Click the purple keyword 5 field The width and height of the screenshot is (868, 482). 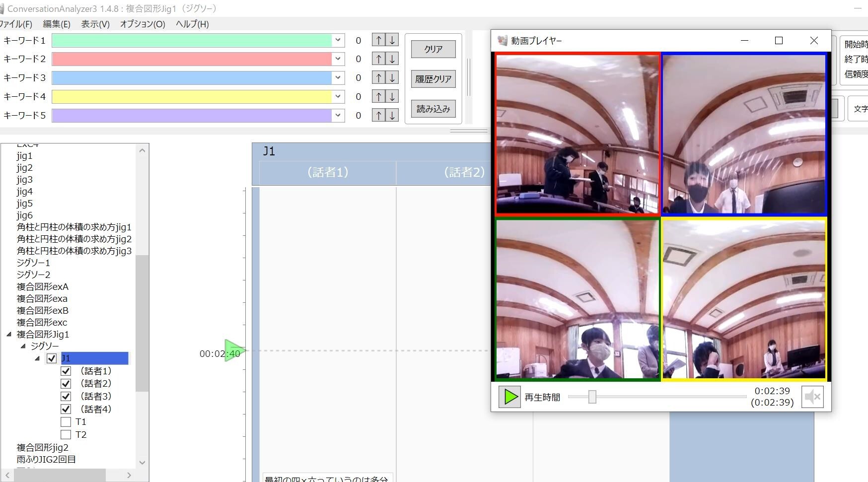192,116
